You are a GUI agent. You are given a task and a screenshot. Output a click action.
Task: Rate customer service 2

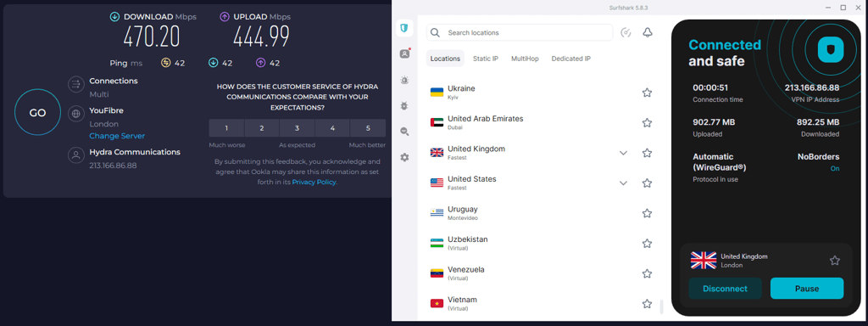(x=262, y=128)
